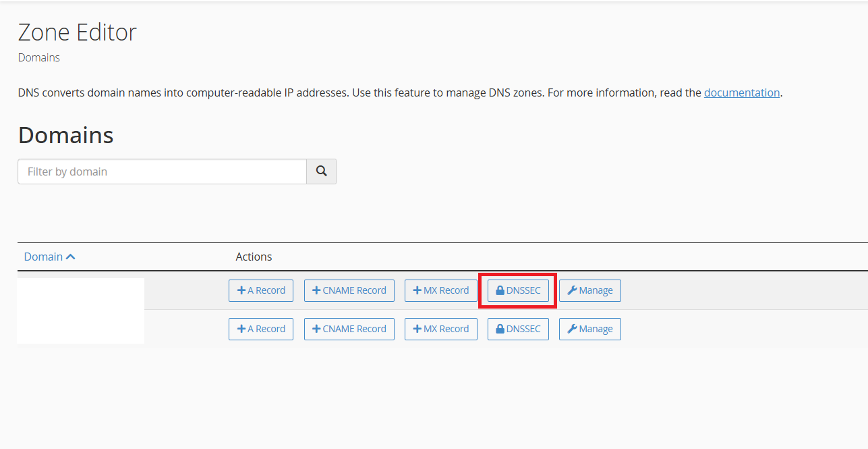The height and width of the screenshot is (449, 868).
Task: Toggle the sort arrow beside Domain
Action: 71,257
